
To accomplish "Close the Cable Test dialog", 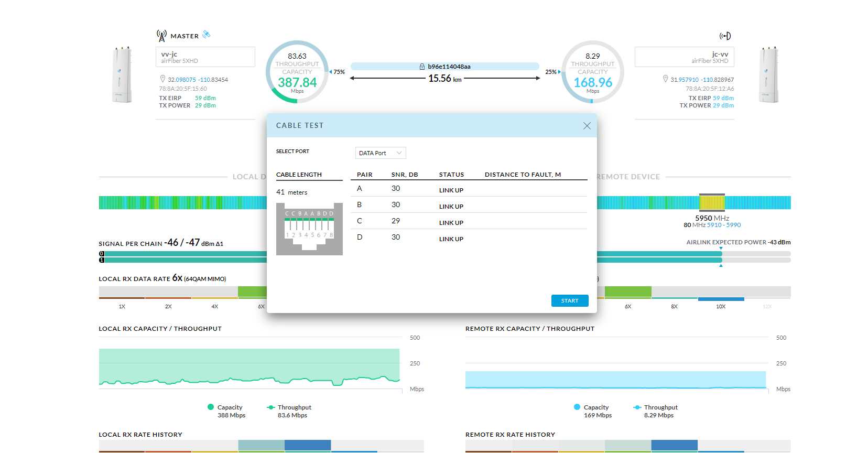I will pyautogui.click(x=587, y=126).
